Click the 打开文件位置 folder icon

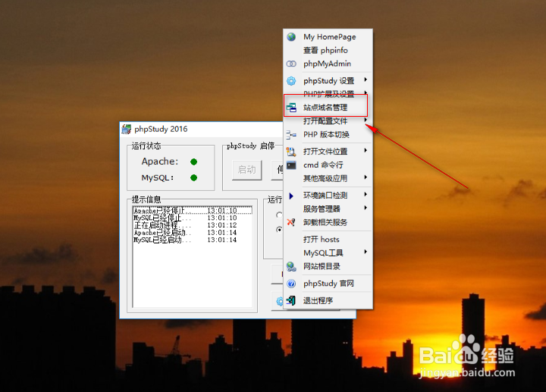coord(291,152)
